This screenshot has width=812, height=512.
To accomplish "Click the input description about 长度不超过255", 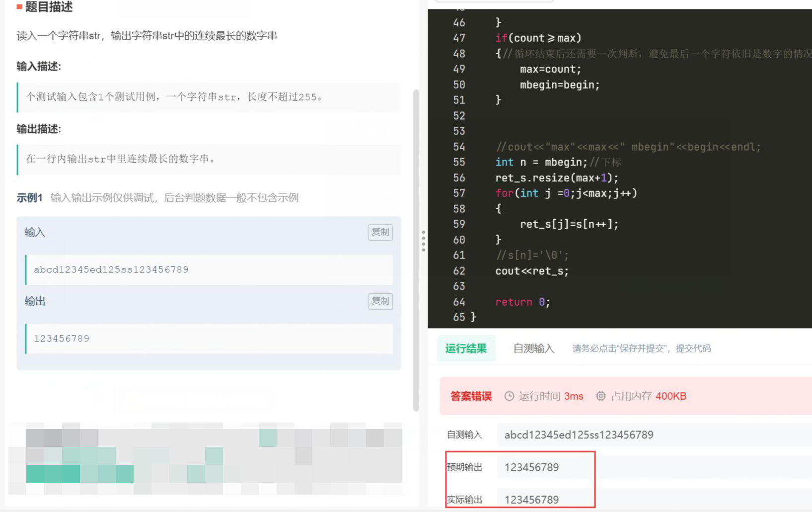I will coord(175,97).
